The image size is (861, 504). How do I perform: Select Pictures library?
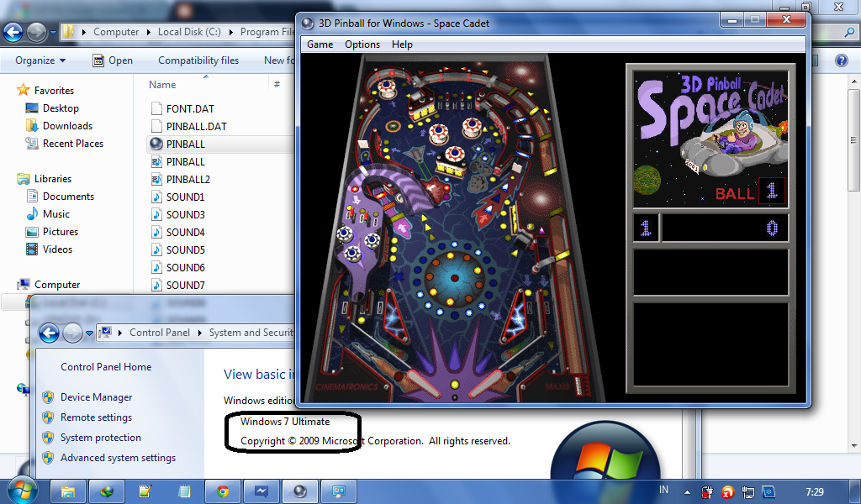(61, 232)
